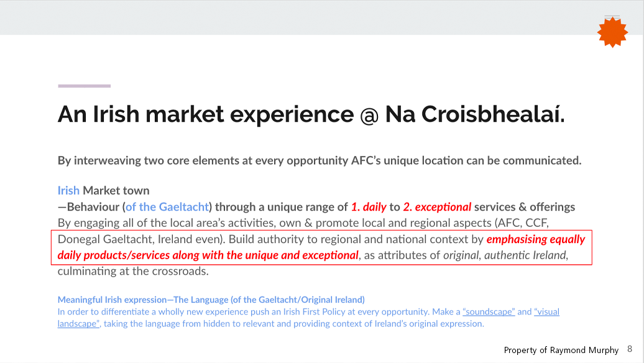Click the blue word "Irish" before Market town
Viewport: 644px width, 363px height.
coord(68,191)
